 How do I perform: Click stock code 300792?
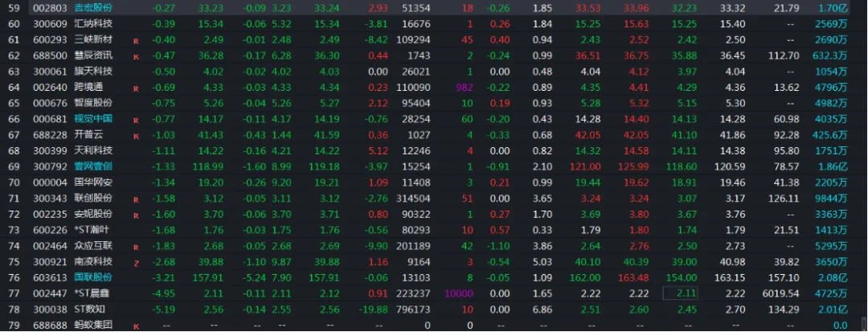click(50, 166)
